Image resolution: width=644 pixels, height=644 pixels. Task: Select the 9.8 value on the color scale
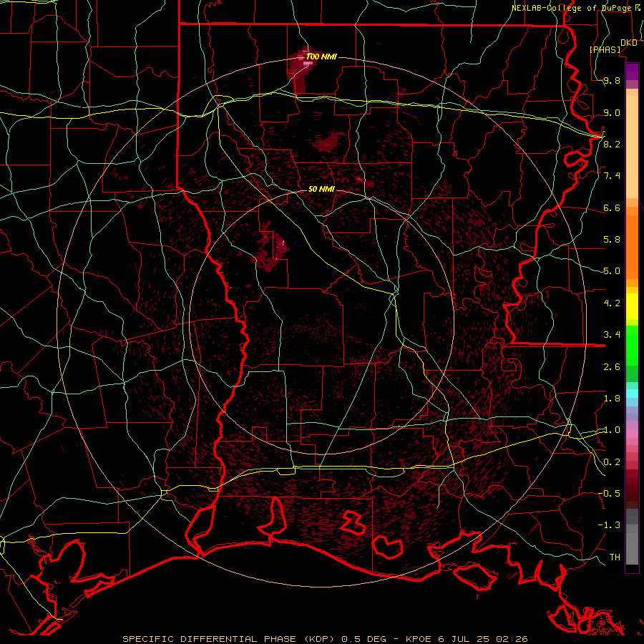pos(612,80)
